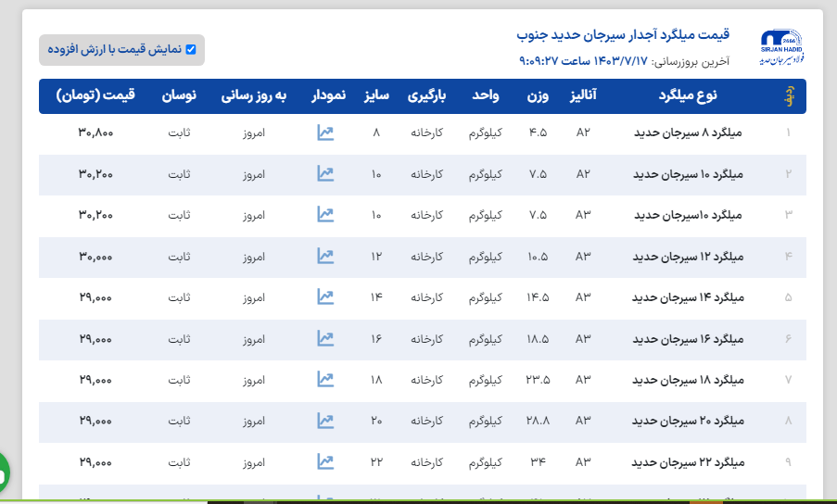View the chart for میلگرد 16 سیرجان حدید
This screenshot has height=504, width=837.
(x=324, y=338)
